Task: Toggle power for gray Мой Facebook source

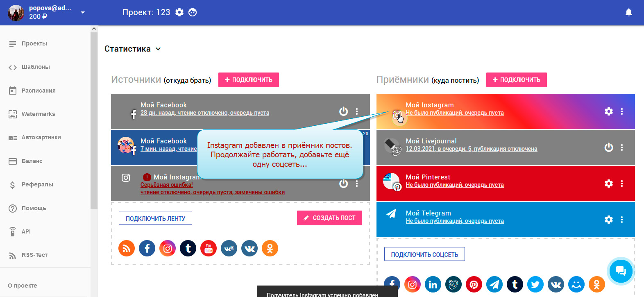Action: click(x=343, y=111)
